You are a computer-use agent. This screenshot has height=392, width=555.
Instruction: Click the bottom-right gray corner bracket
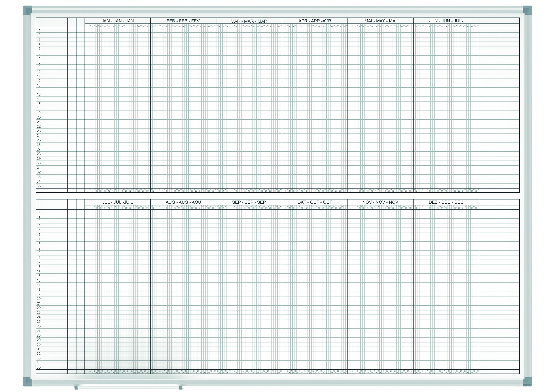pyautogui.click(x=527, y=382)
